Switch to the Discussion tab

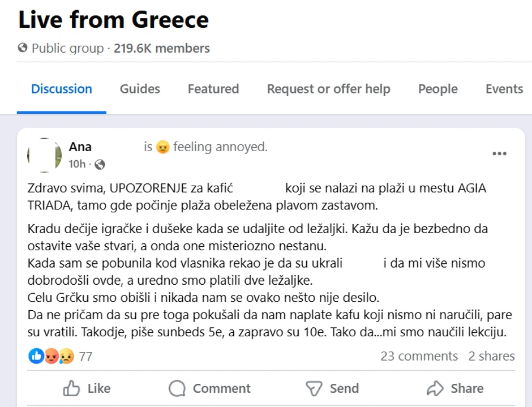pos(62,89)
